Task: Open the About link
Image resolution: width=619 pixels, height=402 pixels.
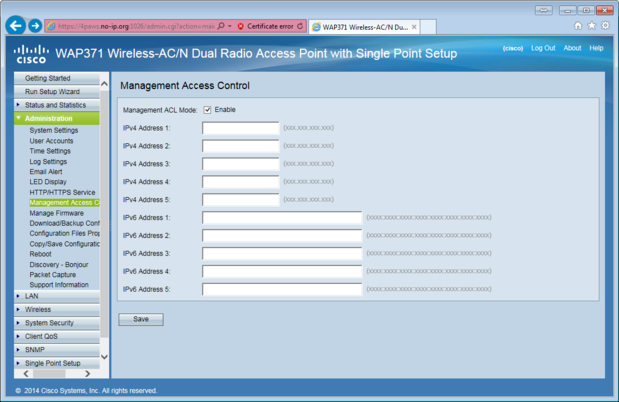Action: [x=572, y=48]
